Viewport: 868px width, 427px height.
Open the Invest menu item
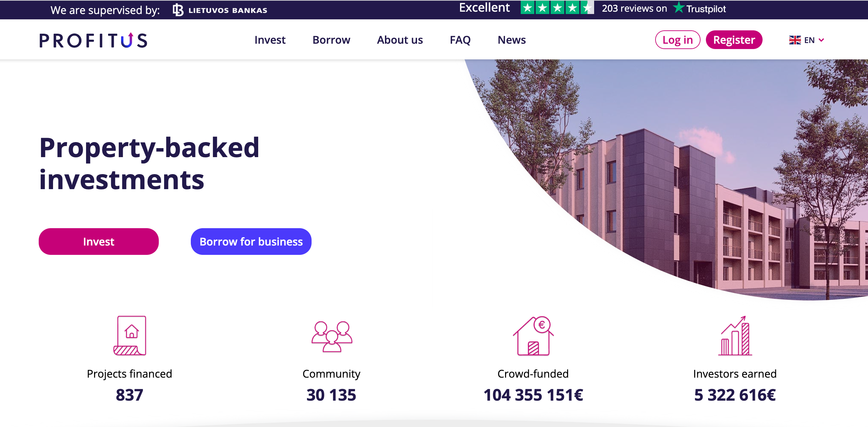pyautogui.click(x=270, y=40)
